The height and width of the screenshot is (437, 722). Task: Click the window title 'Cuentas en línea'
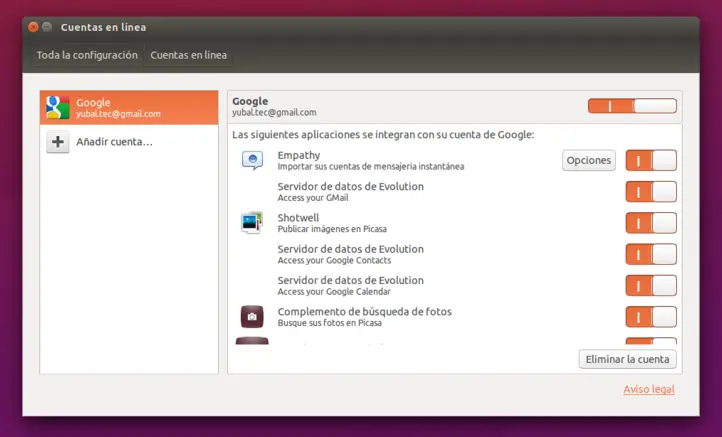(x=104, y=27)
